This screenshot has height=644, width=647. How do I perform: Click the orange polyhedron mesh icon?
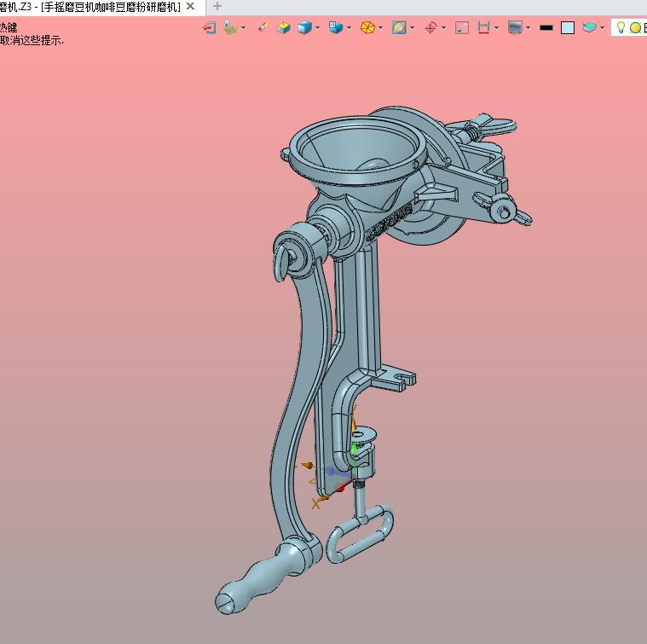(x=367, y=27)
